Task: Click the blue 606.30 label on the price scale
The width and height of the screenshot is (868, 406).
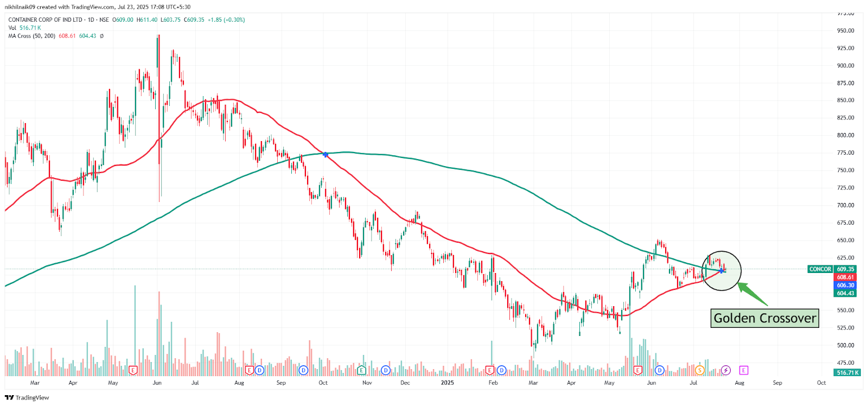Action: (845, 286)
